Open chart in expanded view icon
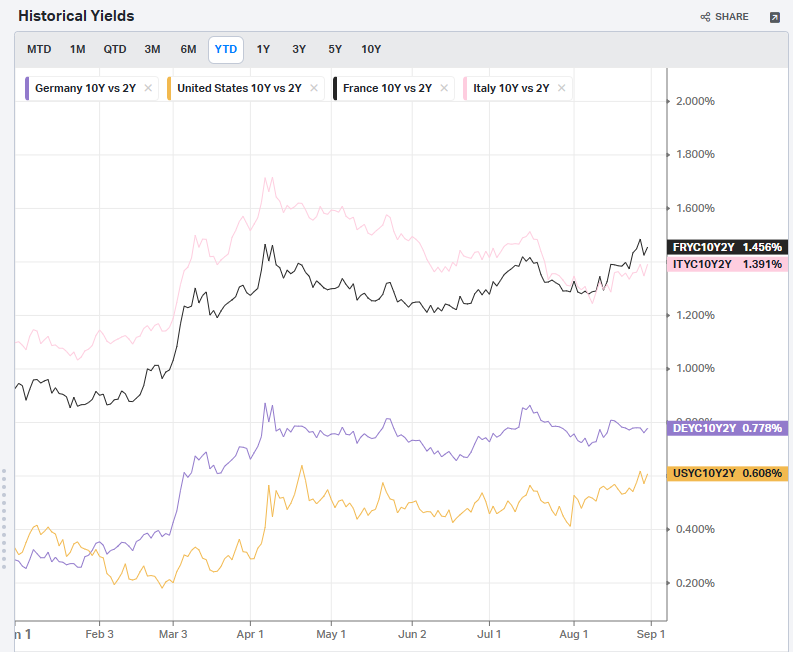 774,18
